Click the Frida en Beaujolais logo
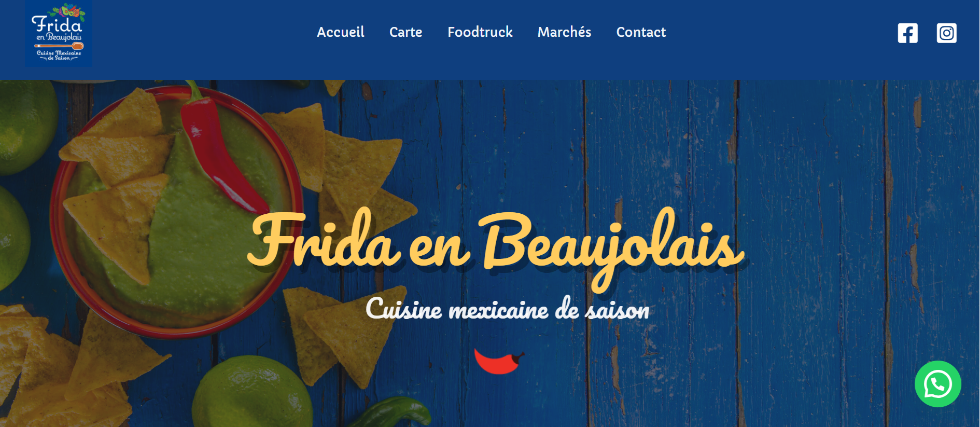 click(59, 34)
